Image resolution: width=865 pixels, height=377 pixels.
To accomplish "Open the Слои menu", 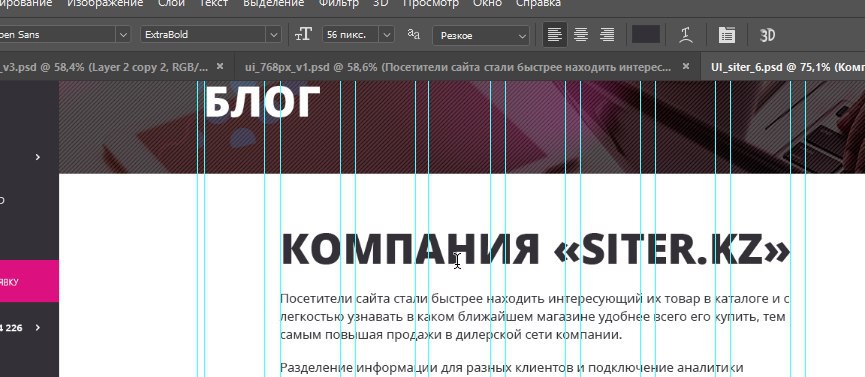I will 171,3.
